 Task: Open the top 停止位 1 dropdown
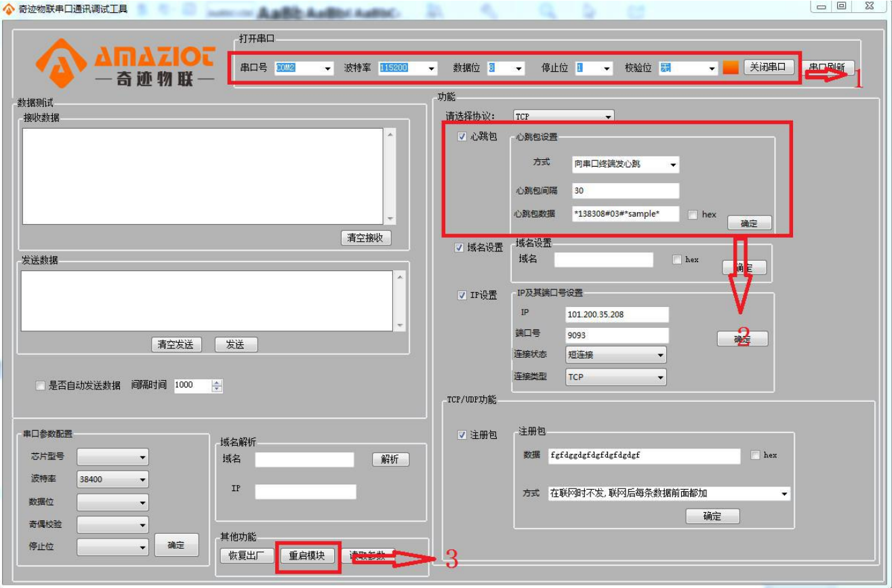point(594,68)
